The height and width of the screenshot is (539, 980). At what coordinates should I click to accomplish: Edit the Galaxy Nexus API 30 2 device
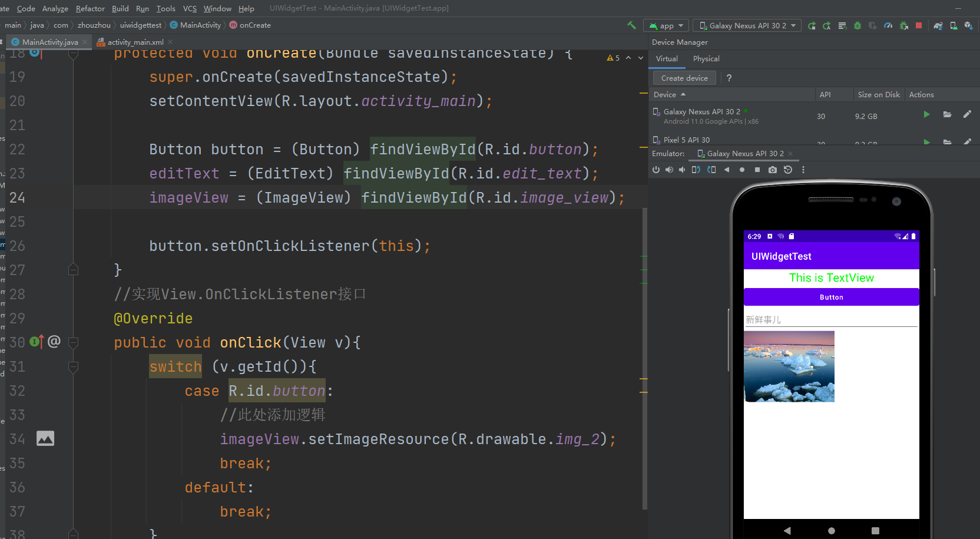point(967,114)
